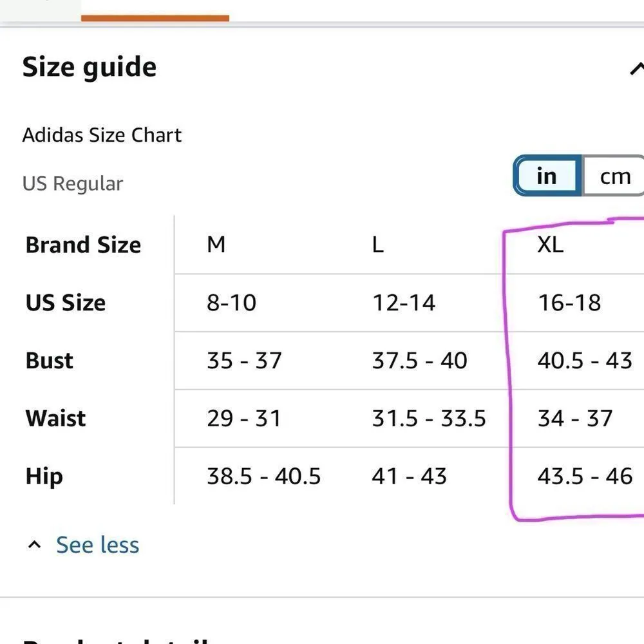
Task: Click the XL US Size 16-18 cell
Action: (569, 303)
